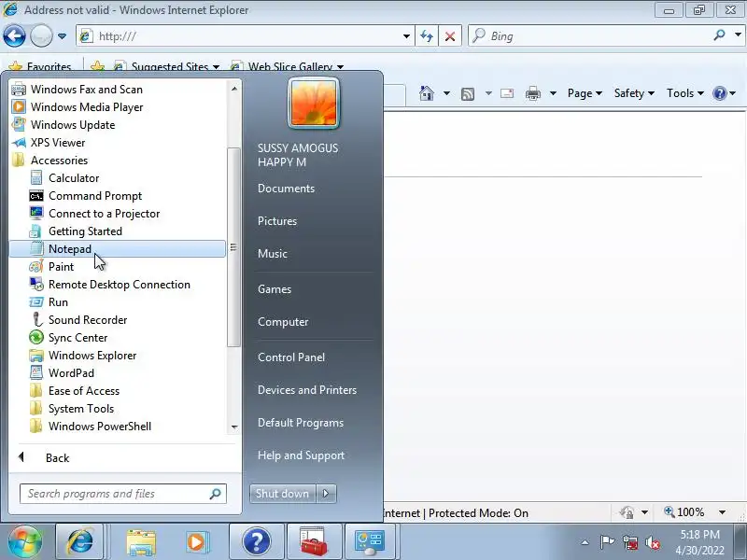The width and height of the screenshot is (747, 560).
Task: Open the Page menu dropdown
Action: coord(585,93)
